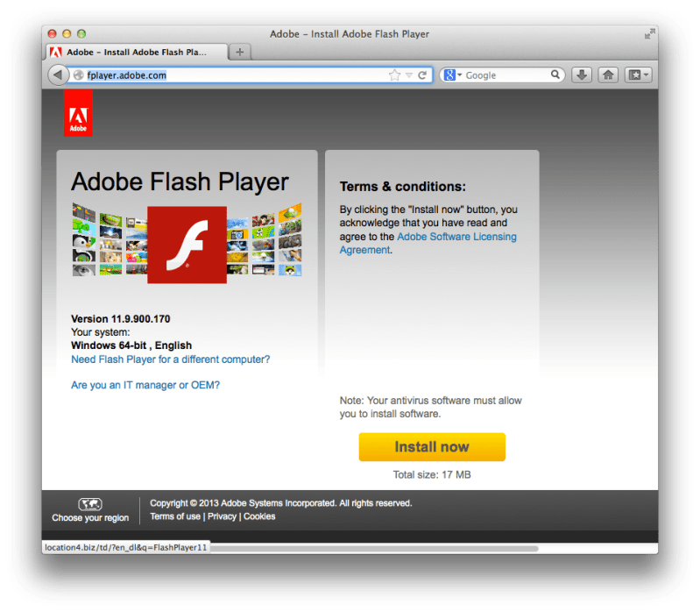Enter fullscreen with the arrows icon
Viewport: 700px width, 612px height.
point(649,34)
